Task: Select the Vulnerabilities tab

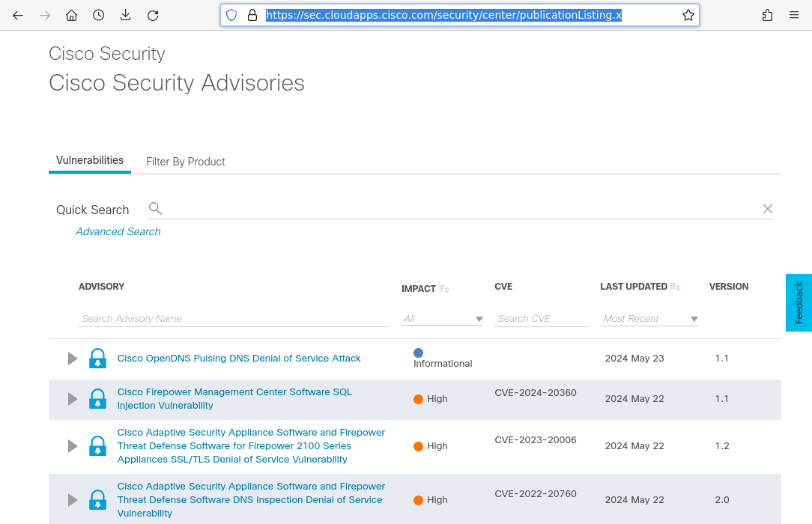Action: coord(90,160)
